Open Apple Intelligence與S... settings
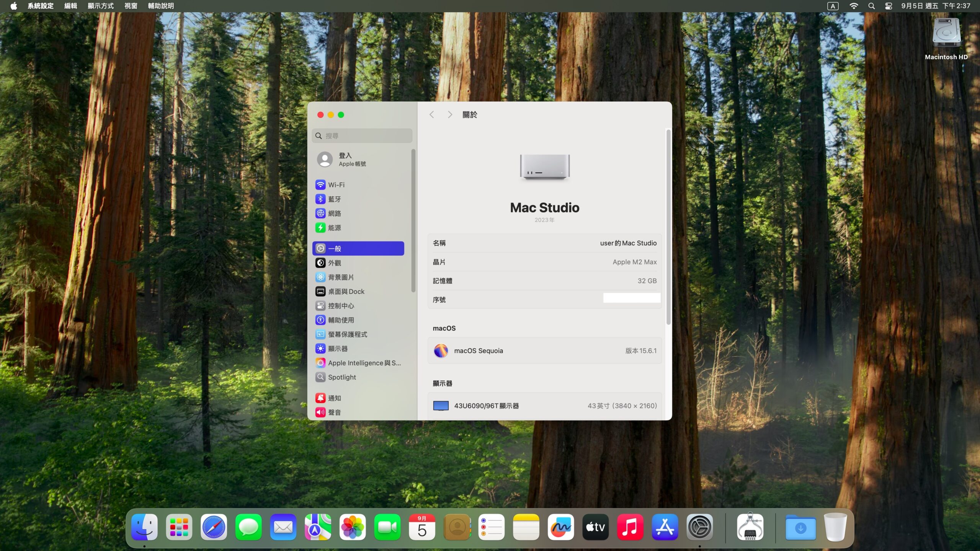Viewport: 980px width, 551px height. 358,363
